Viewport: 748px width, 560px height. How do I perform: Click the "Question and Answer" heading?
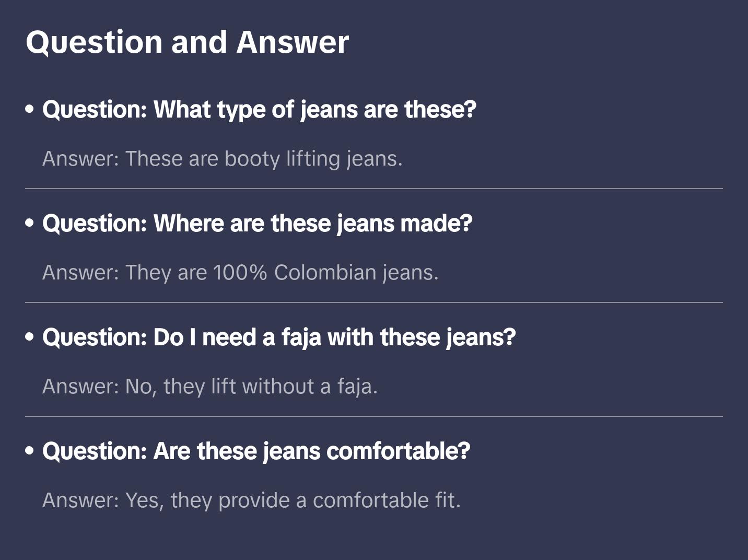coord(187,42)
